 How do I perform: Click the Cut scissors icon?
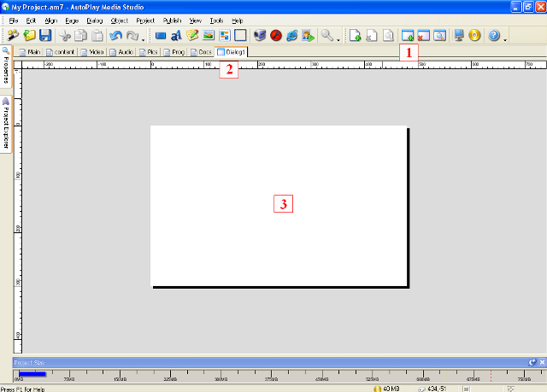pyautogui.click(x=65, y=36)
